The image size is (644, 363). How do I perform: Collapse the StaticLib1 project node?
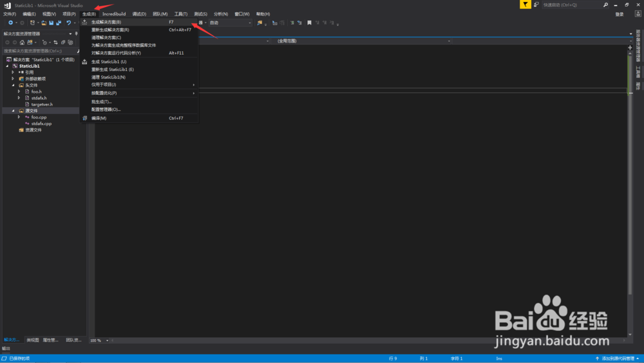tap(7, 66)
